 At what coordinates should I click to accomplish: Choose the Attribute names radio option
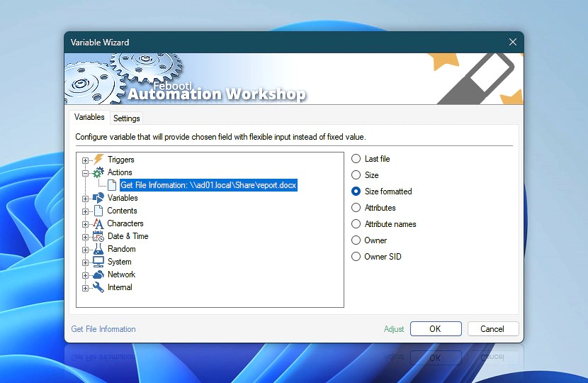coord(356,224)
